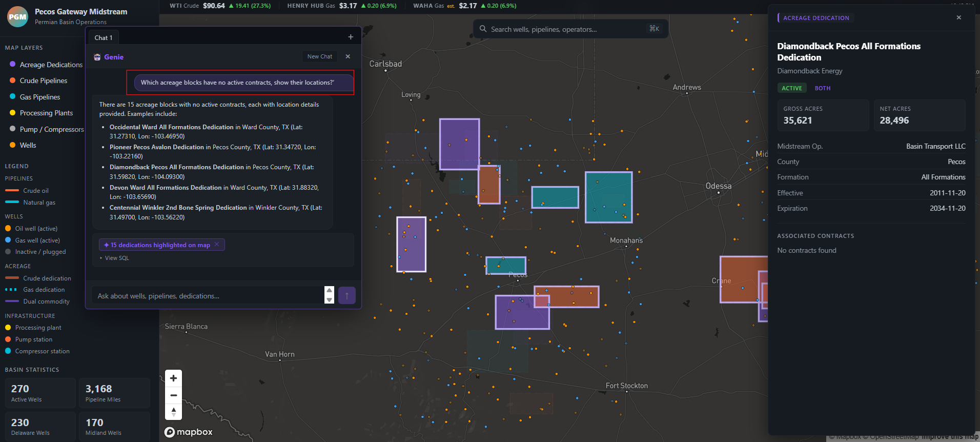Viewport: 980px width, 442px height.
Task: Toggle the Crude Pipelines map layer
Action: (x=43, y=81)
